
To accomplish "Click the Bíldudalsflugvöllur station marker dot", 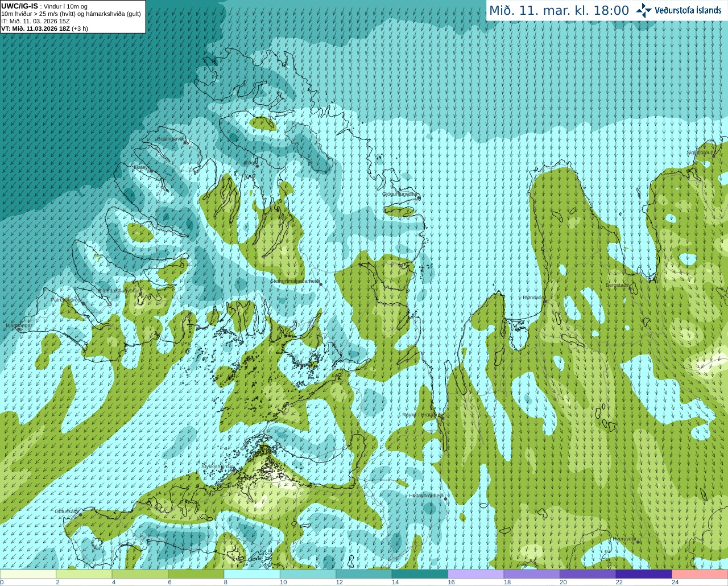I will coord(139,294).
